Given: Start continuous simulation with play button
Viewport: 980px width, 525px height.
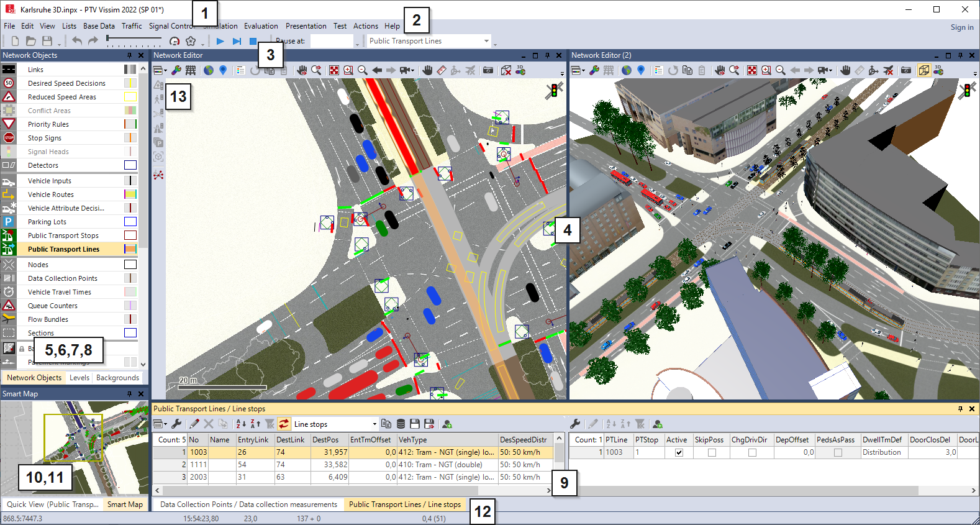Looking at the screenshot, I should (220, 41).
